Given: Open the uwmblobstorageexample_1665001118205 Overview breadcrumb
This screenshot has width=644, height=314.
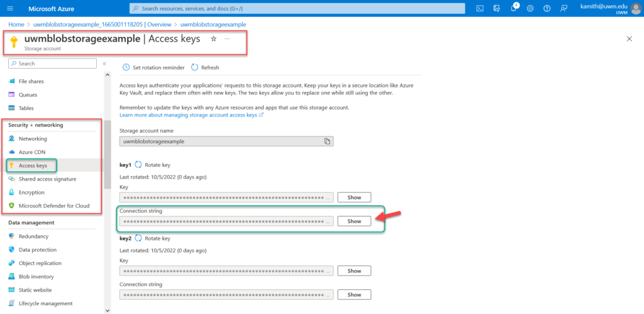Looking at the screenshot, I should coord(103,25).
